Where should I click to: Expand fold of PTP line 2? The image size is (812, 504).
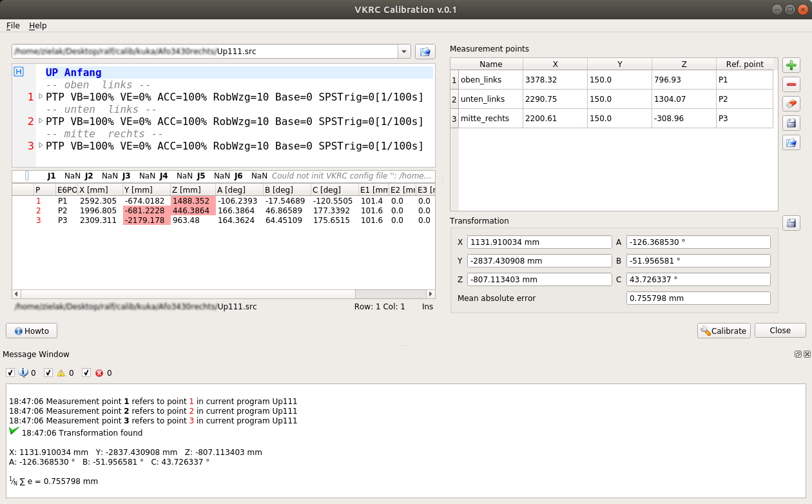click(41, 121)
